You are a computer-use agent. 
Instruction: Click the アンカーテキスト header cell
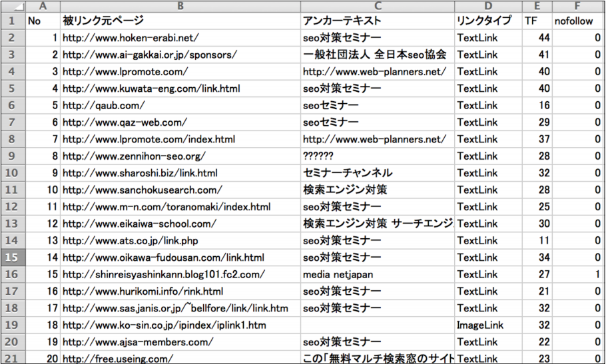click(378, 21)
